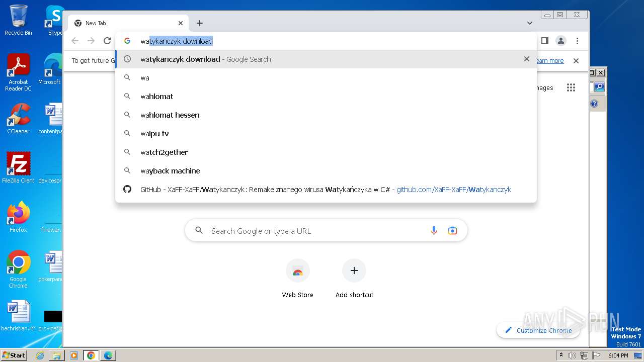644x362 pixels.
Task: Click the help icon in background window
Action: coord(594,104)
